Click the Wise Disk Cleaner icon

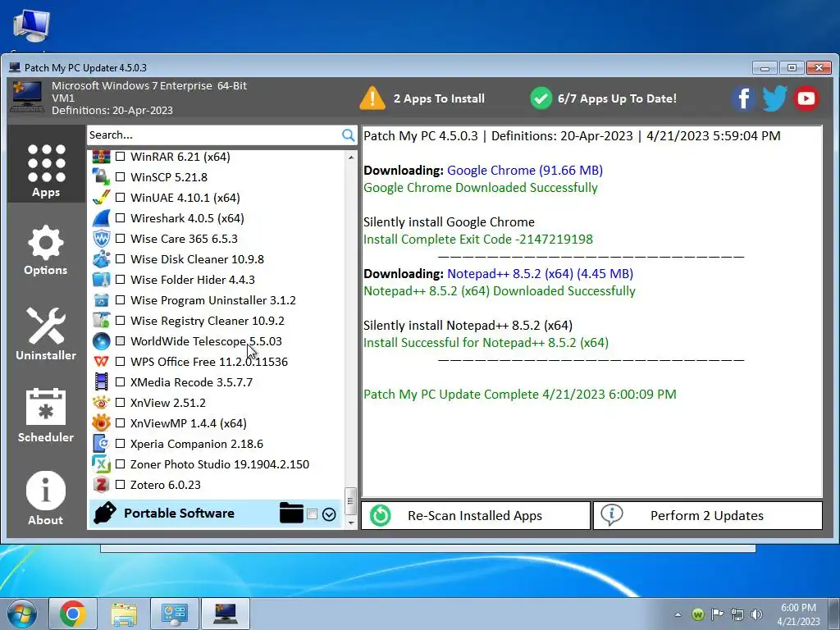click(101, 258)
